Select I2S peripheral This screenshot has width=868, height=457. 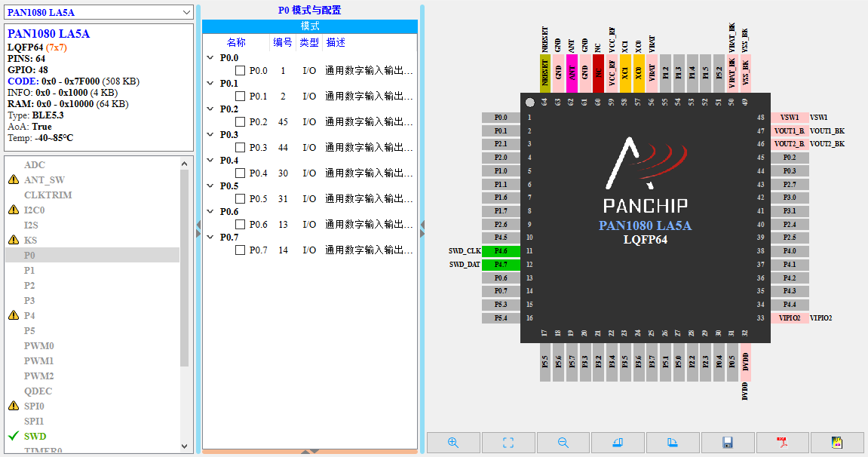coord(31,225)
